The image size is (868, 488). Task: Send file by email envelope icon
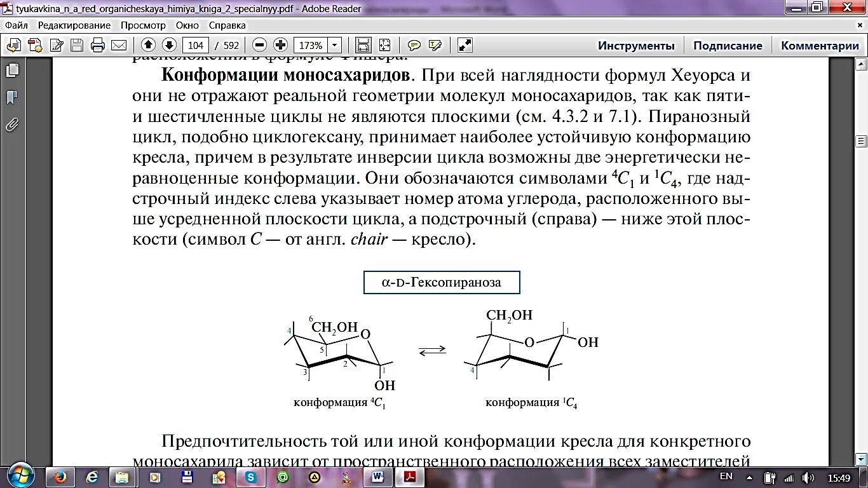click(x=119, y=45)
